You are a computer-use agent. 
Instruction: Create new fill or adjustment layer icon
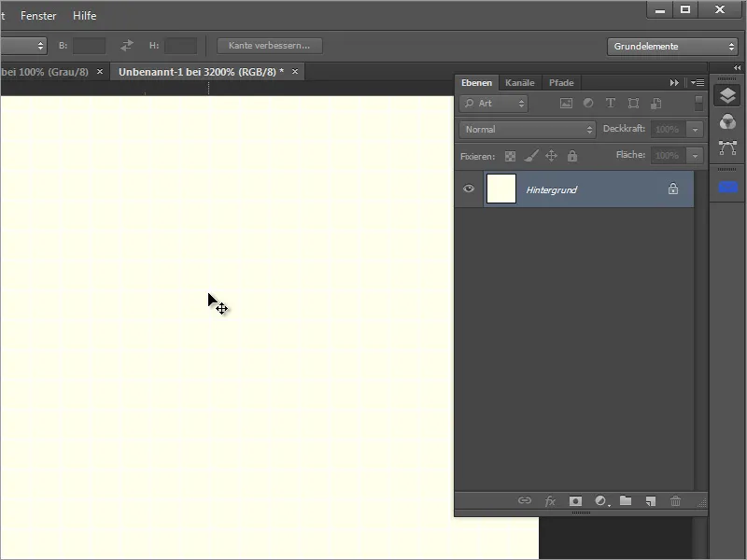[601, 501]
